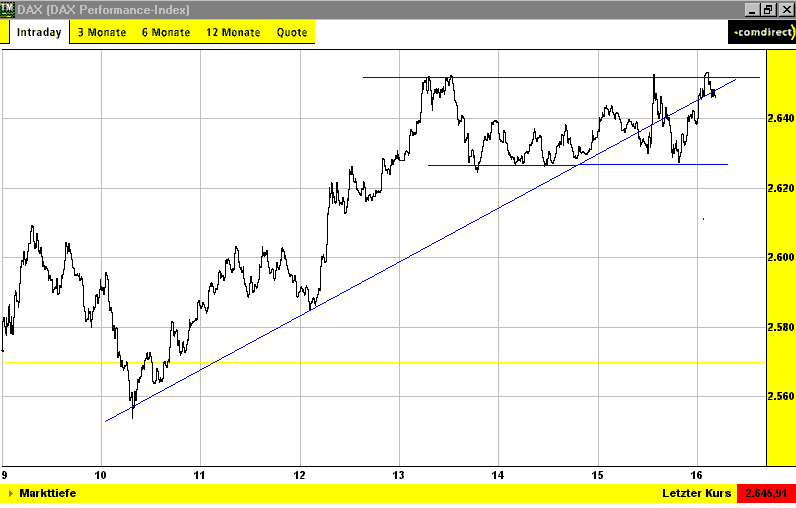Open the 6 Monate chart tab

pyautogui.click(x=166, y=32)
